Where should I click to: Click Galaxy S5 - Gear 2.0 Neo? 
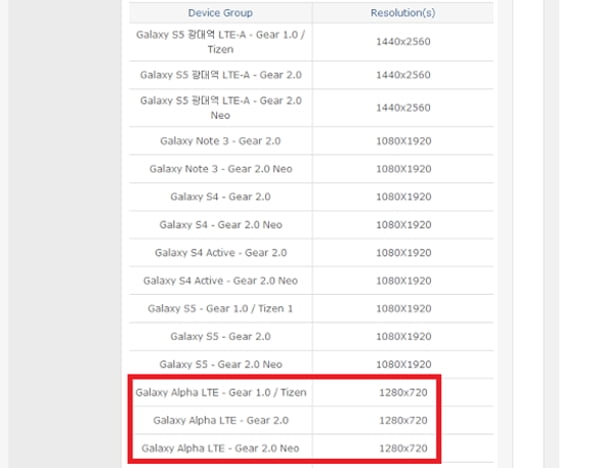coord(220,364)
